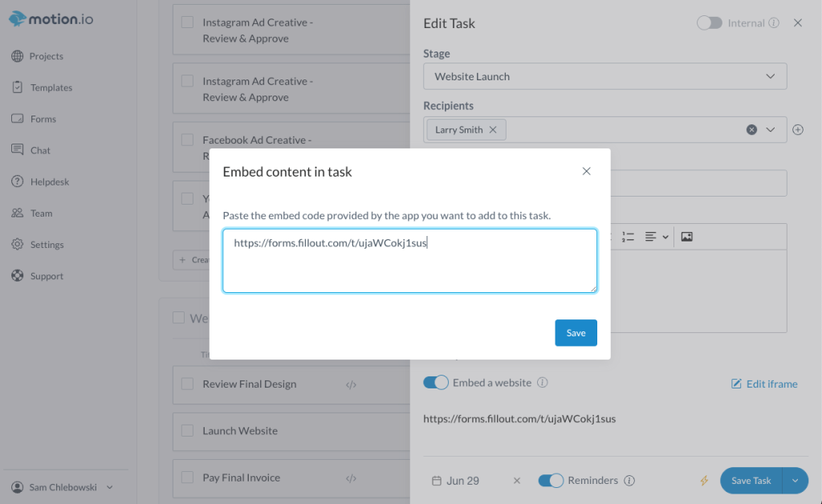The width and height of the screenshot is (822, 504).
Task: Click the embed code icon on Review Final Design
Action: coord(352,384)
